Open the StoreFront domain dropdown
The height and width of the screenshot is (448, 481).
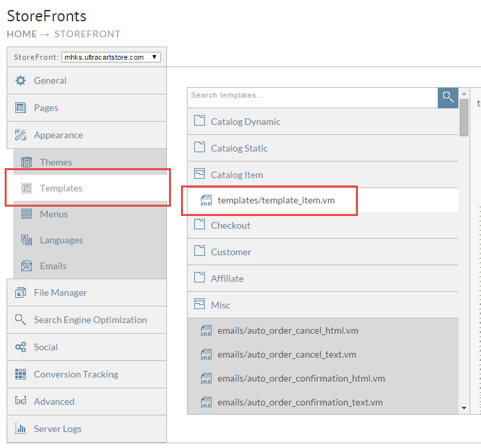[111, 57]
